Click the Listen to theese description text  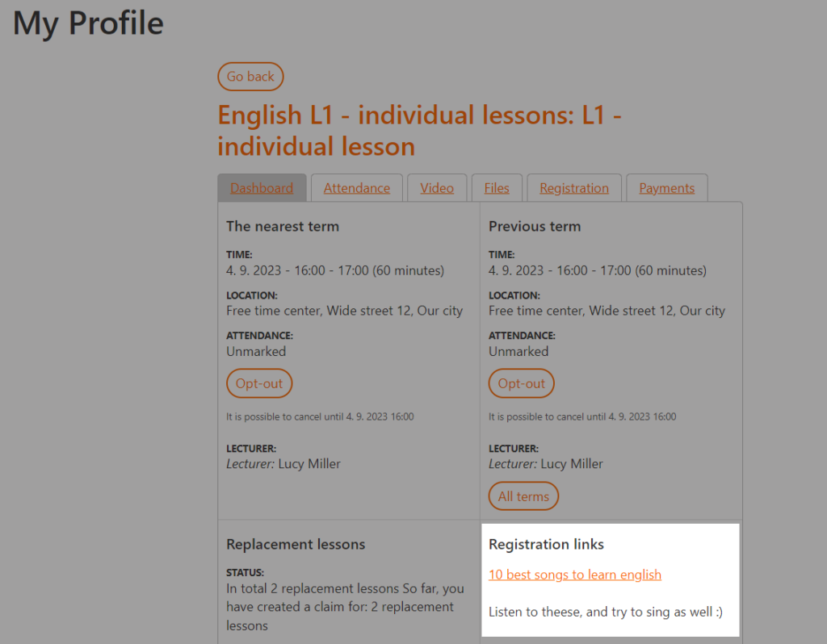(606, 612)
